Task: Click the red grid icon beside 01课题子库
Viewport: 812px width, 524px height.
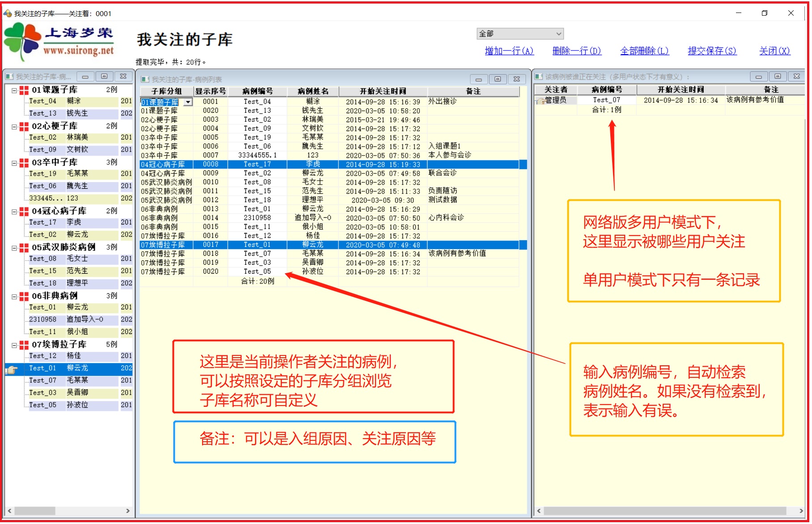Action: coord(24,90)
